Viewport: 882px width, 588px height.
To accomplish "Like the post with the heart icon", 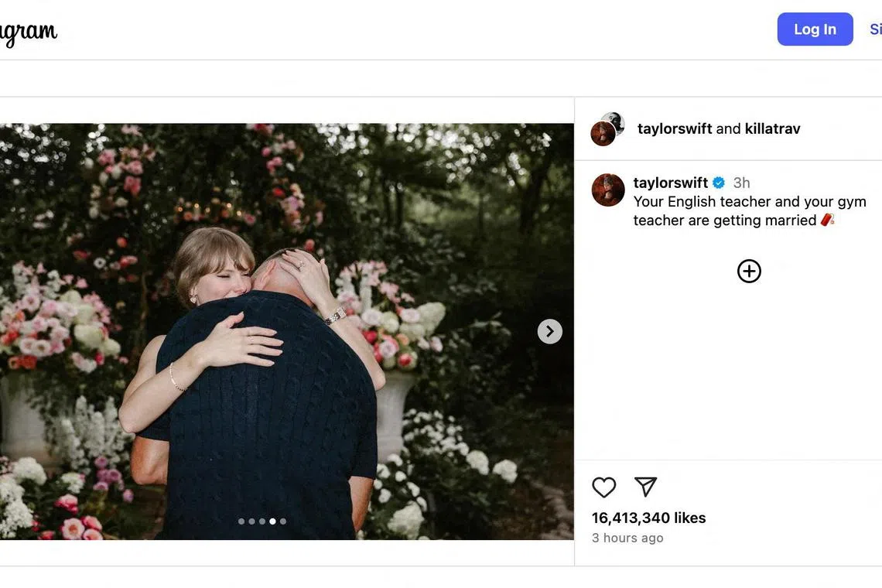I will click(x=604, y=487).
